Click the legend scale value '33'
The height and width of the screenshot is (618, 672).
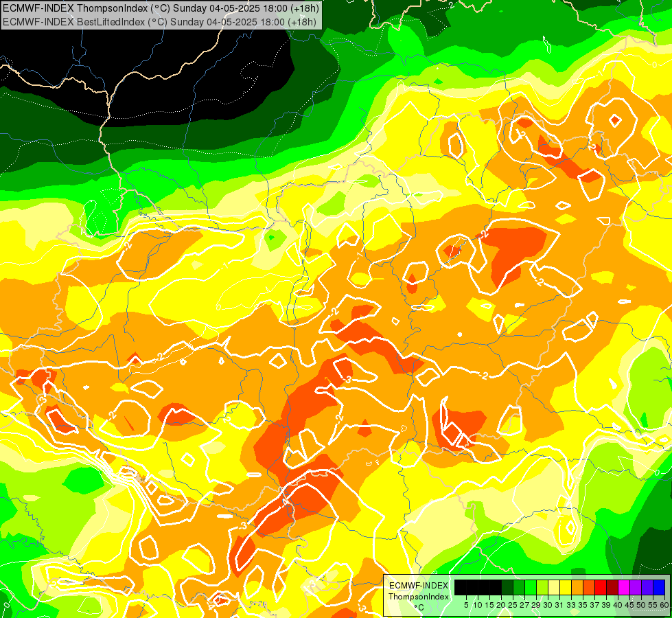(571, 605)
